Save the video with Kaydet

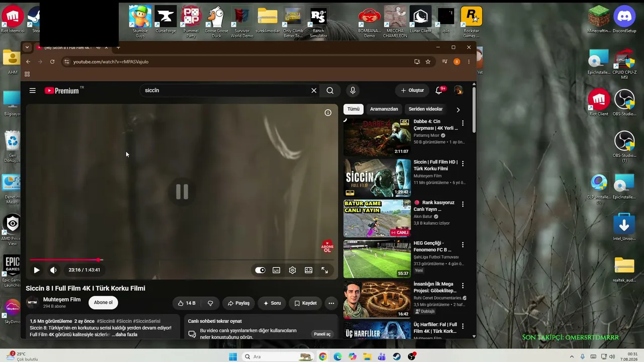305,303
